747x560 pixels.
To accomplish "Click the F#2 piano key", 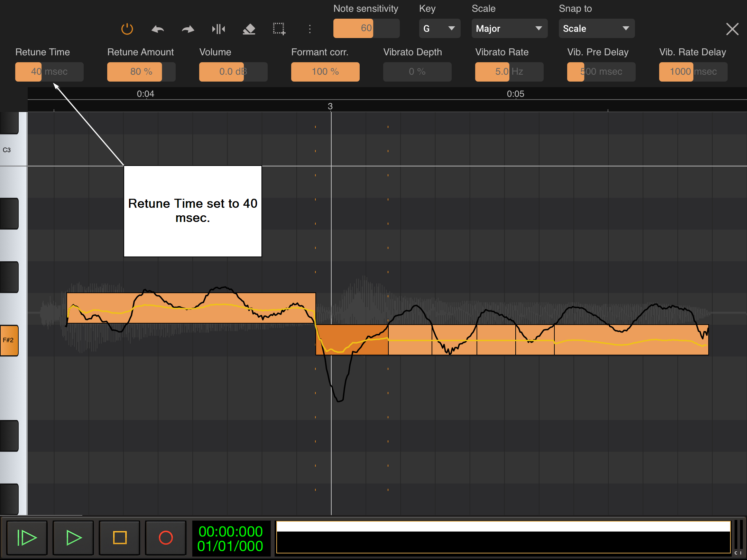I will pos(9,340).
